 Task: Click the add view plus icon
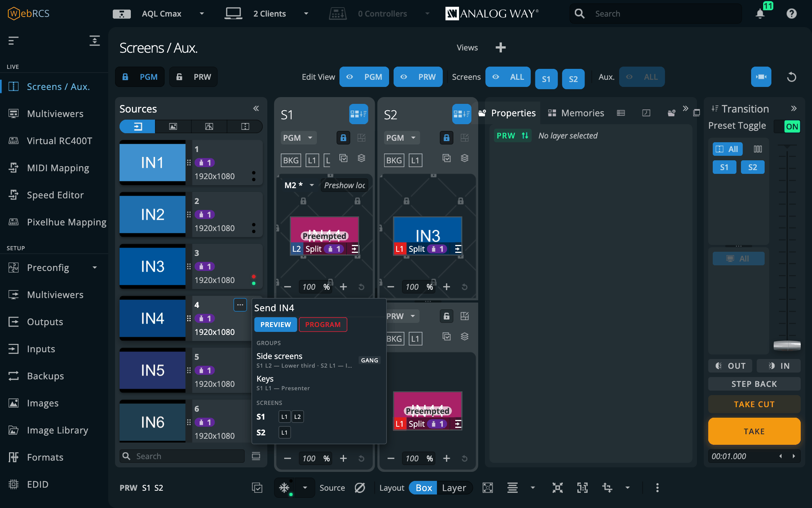(500, 47)
